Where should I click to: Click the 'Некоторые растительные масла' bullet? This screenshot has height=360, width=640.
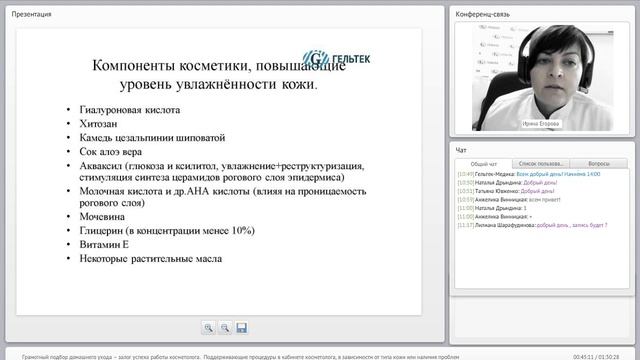coord(151,259)
